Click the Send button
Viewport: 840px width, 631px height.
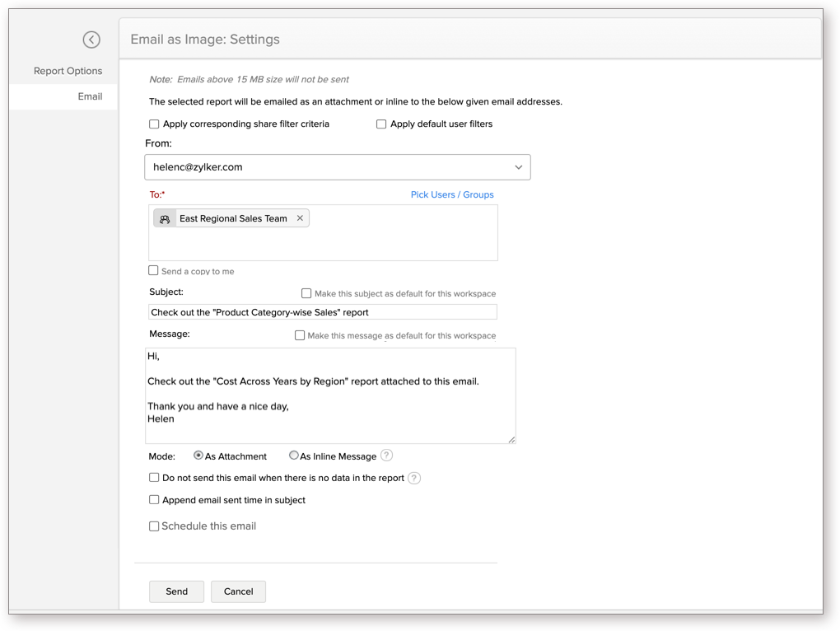[x=176, y=591]
